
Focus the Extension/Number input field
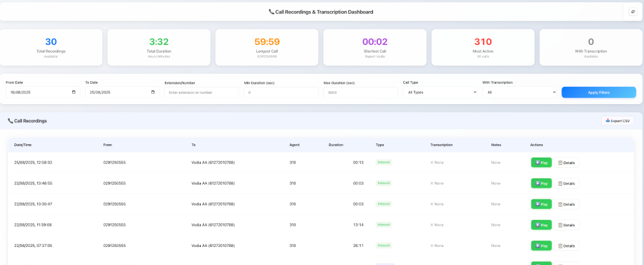tap(202, 92)
